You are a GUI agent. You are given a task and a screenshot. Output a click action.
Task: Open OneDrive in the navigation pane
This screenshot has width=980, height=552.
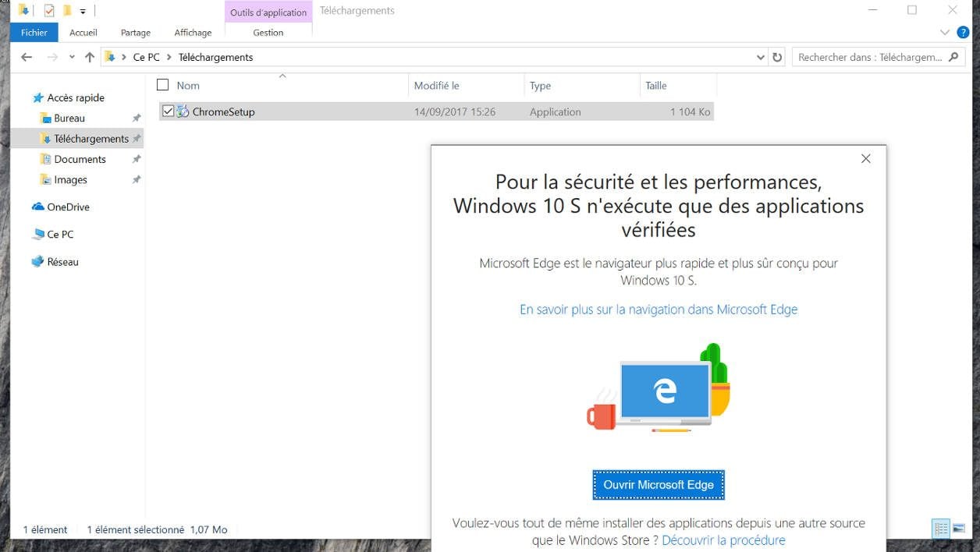[x=68, y=207]
